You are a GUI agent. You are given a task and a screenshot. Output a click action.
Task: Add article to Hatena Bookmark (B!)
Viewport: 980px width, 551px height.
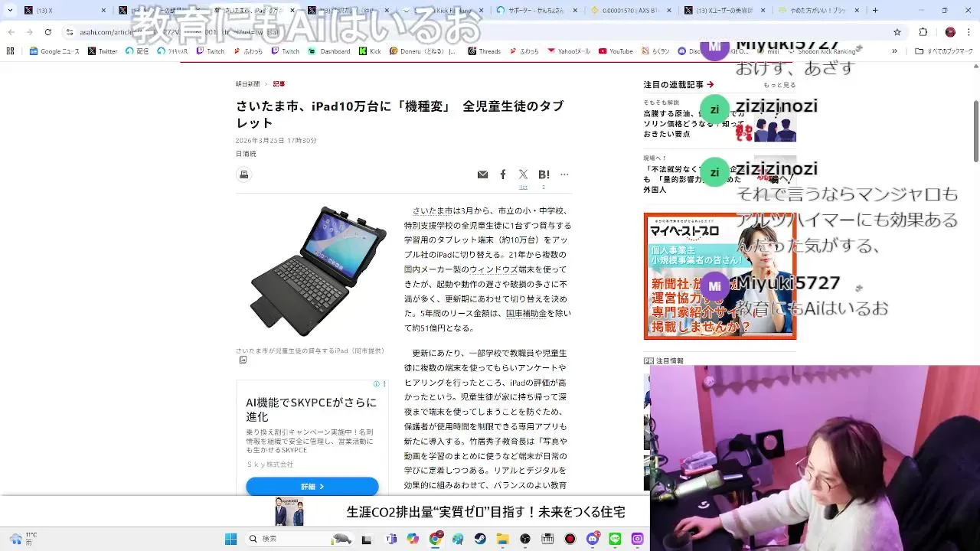coord(544,174)
